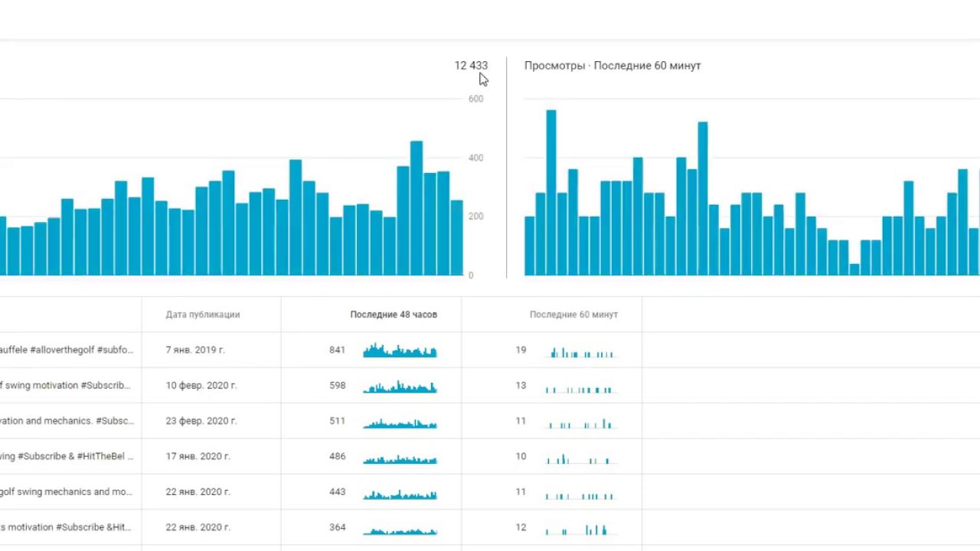Image resolution: width=980 pixels, height=551 pixels.
Task: Open the video title ending in #HitTheBel
Action: [67, 456]
